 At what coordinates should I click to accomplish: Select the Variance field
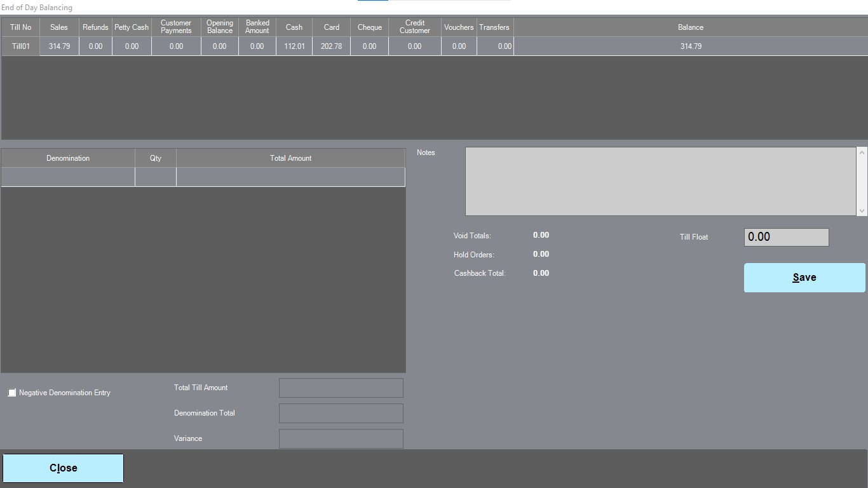click(341, 438)
